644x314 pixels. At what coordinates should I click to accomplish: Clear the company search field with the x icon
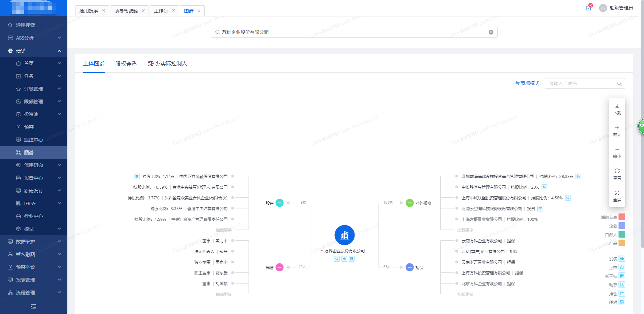point(491,32)
